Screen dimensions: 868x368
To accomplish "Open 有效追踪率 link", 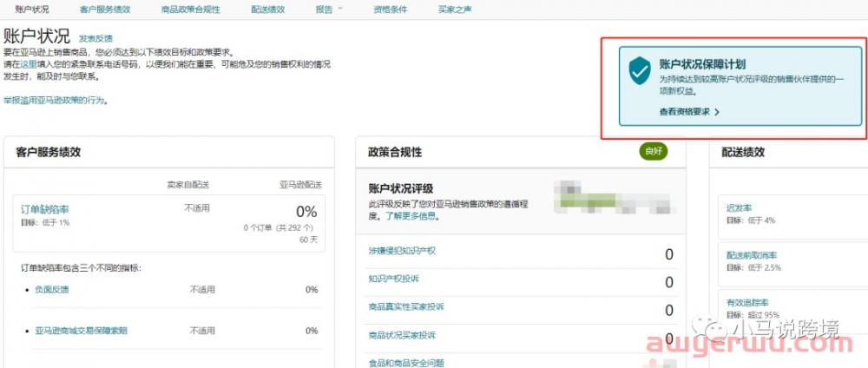I will click(x=747, y=303).
